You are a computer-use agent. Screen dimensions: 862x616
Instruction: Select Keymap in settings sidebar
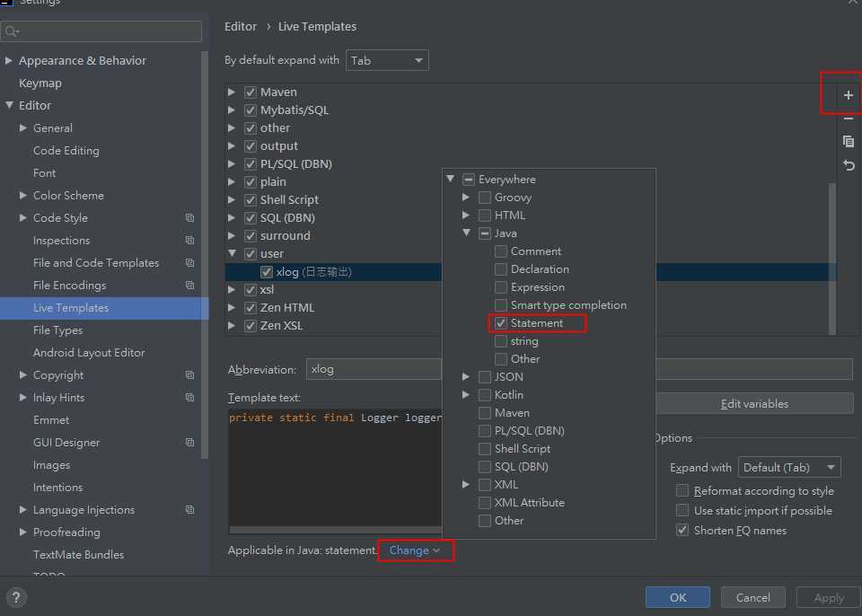pyautogui.click(x=40, y=83)
